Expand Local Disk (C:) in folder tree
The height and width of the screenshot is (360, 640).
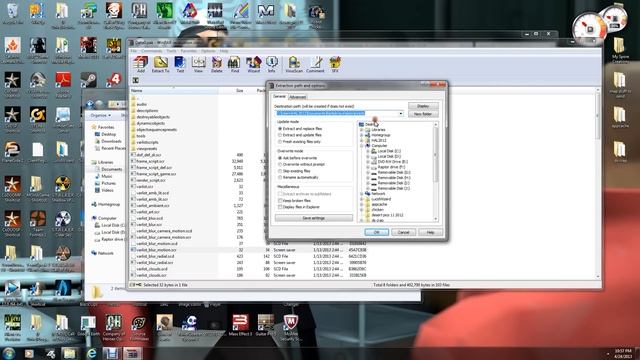tap(368, 151)
